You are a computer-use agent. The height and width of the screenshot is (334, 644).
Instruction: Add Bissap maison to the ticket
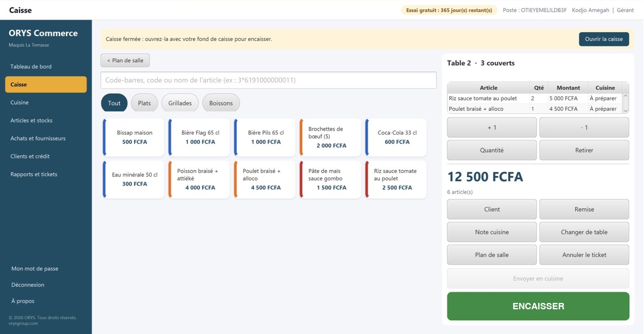pyautogui.click(x=134, y=137)
